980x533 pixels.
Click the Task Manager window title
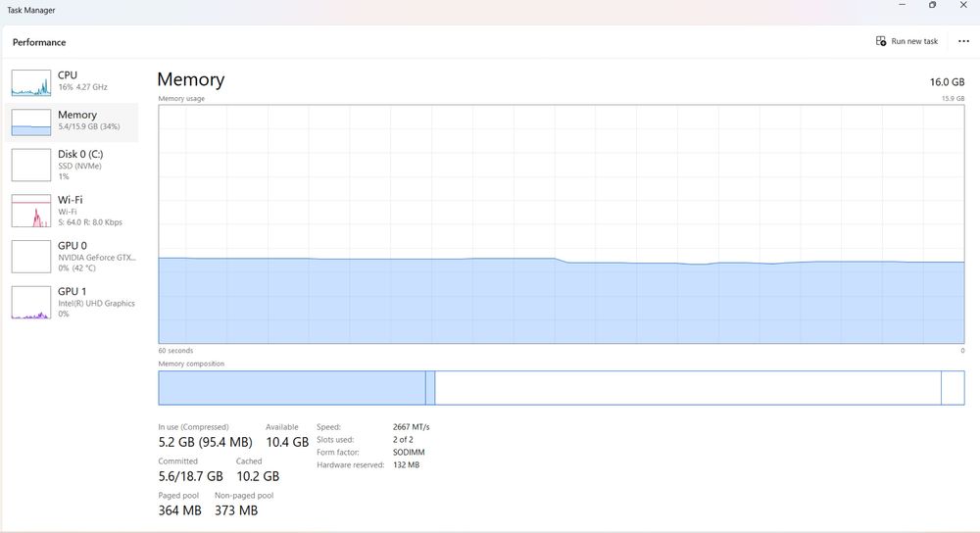pyautogui.click(x=31, y=10)
